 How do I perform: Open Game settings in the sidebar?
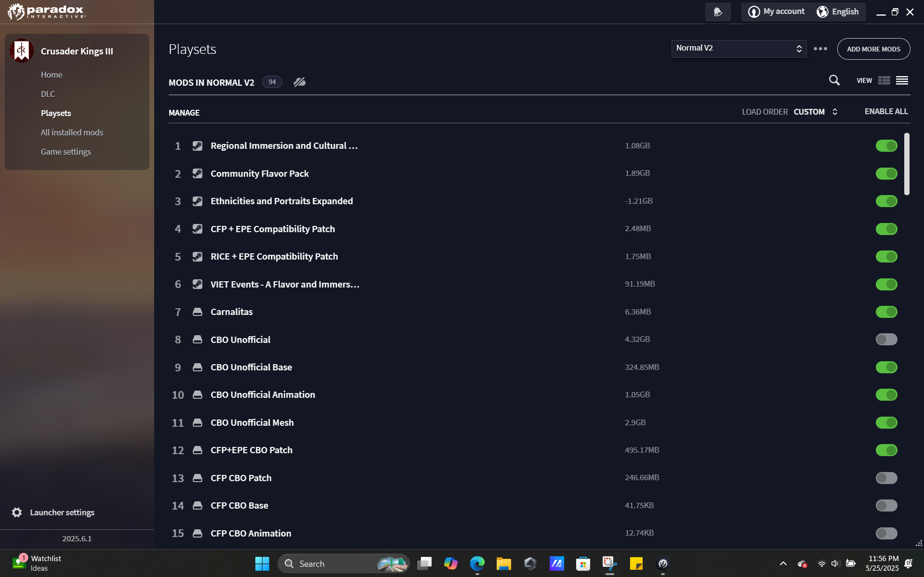click(66, 152)
